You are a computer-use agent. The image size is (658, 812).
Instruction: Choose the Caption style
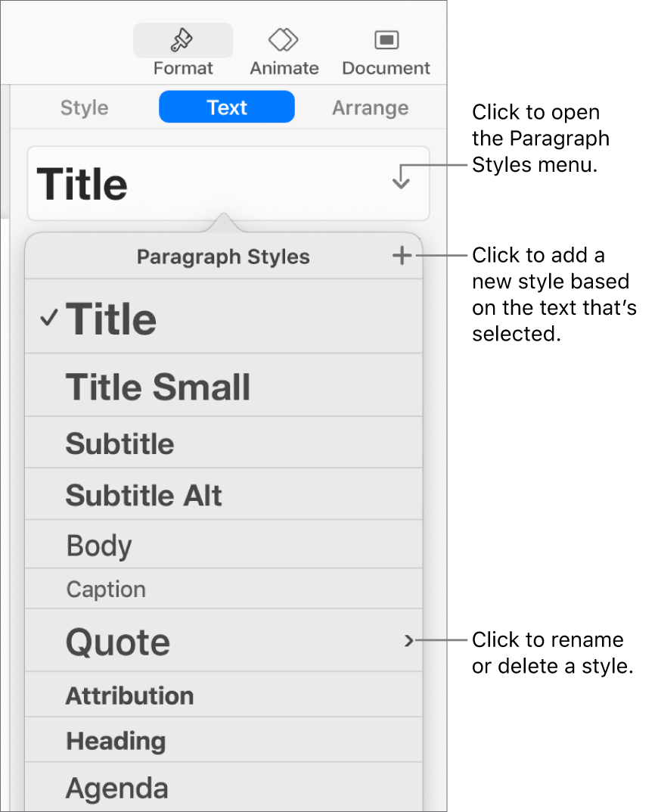click(x=106, y=590)
